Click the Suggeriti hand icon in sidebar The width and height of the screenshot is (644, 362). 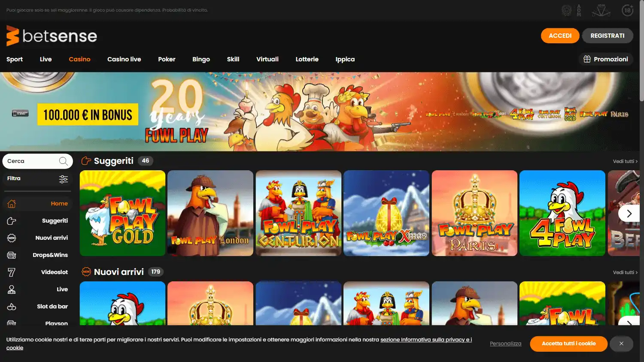(x=12, y=221)
